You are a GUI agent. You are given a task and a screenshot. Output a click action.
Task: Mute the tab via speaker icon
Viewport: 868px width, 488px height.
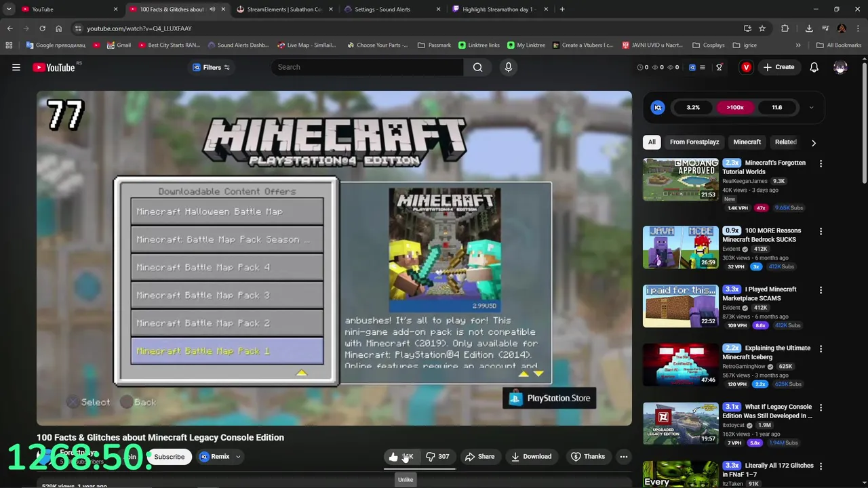[212, 9]
